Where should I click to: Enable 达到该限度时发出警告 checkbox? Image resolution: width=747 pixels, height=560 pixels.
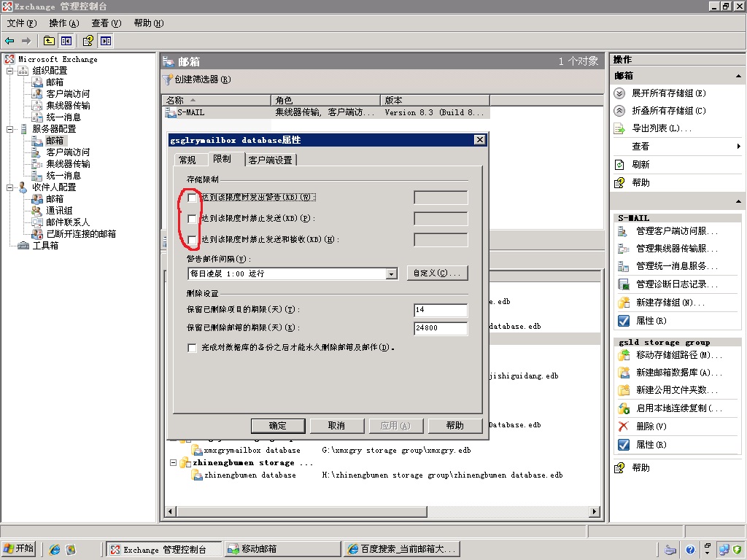tap(192, 198)
